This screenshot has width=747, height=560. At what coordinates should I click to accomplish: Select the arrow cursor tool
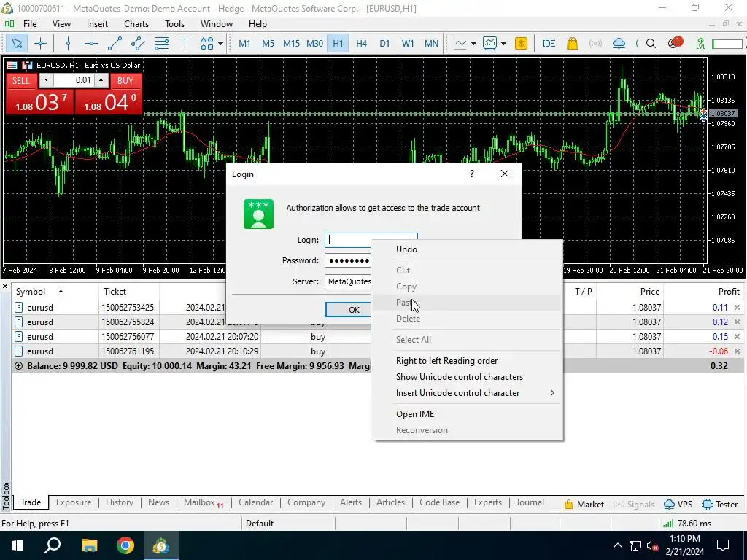point(17,44)
